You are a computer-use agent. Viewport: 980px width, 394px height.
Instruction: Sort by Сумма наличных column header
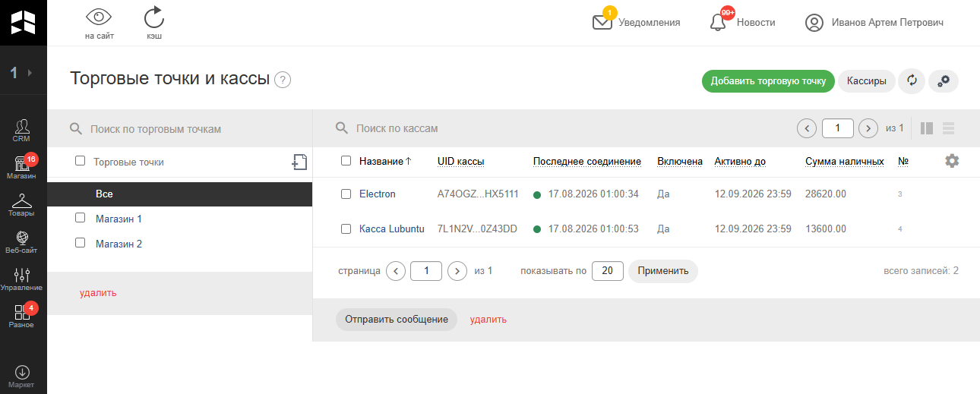tap(845, 161)
